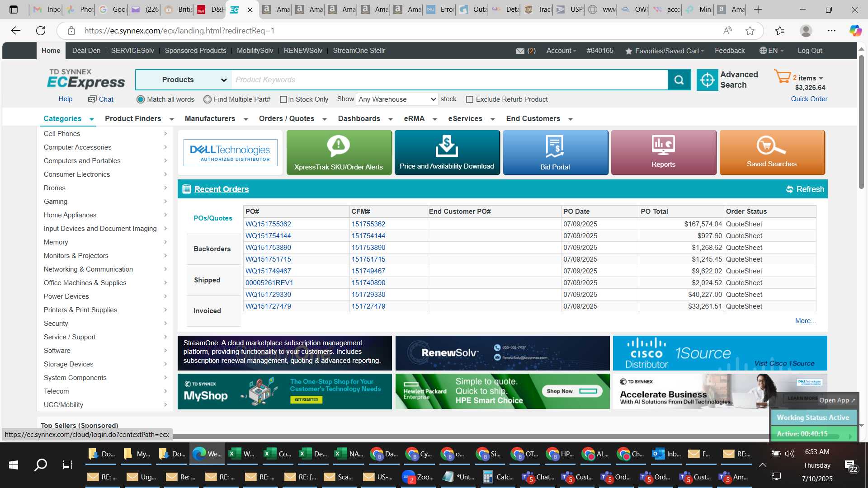
Task: Click the search magnifier button
Action: pyautogui.click(x=679, y=80)
